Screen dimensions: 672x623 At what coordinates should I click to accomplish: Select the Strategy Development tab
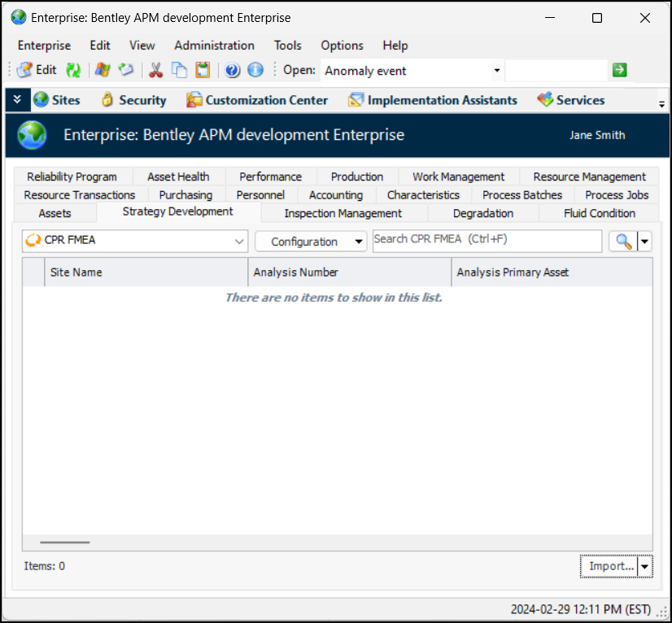(178, 211)
